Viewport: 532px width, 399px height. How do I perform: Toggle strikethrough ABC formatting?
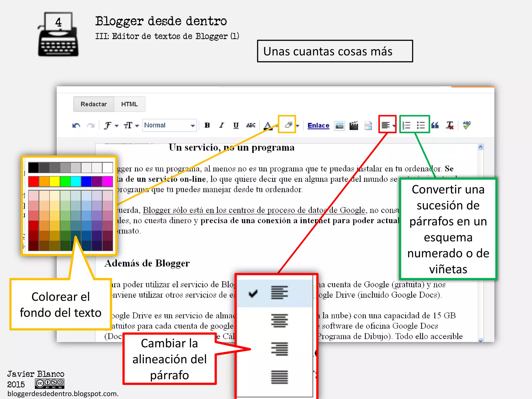(251, 125)
